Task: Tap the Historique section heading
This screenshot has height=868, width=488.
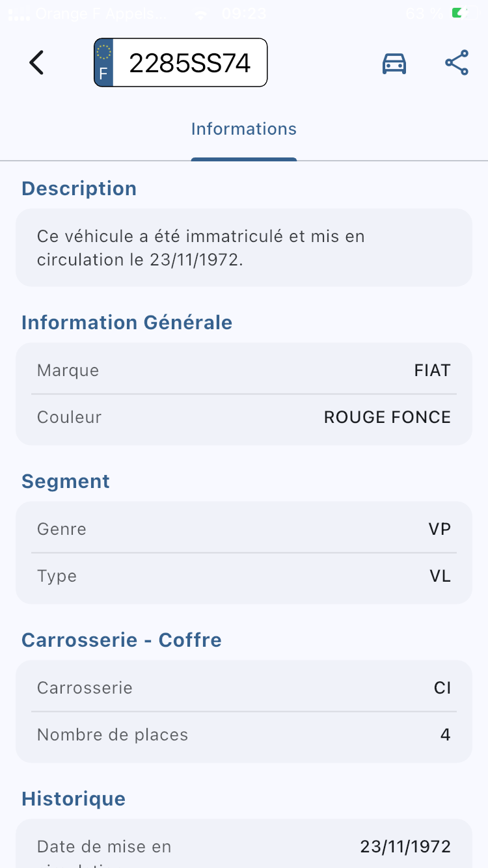Action: tap(74, 799)
